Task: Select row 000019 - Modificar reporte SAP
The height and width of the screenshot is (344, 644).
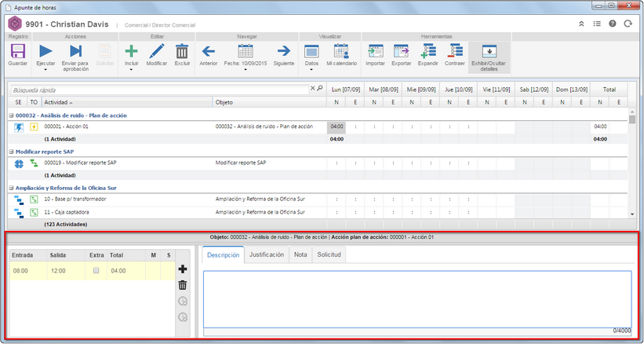Action: click(x=318, y=163)
